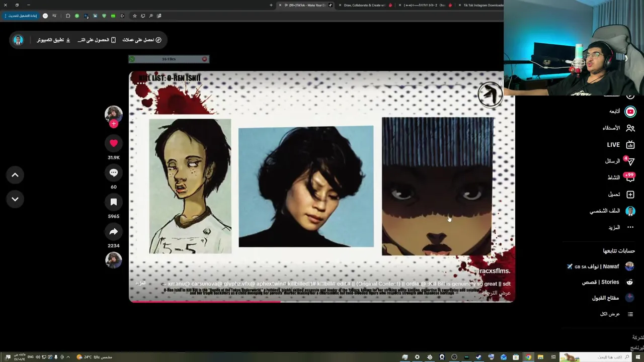Image resolution: width=644 pixels, height=362 pixels.
Task: Share the video using the arrow icon
Action: pyautogui.click(x=114, y=231)
